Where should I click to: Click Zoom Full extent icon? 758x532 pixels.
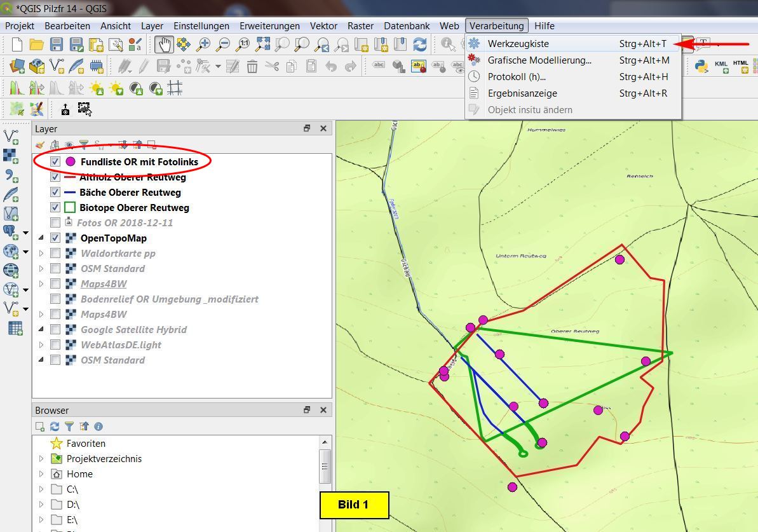coord(262,44)
